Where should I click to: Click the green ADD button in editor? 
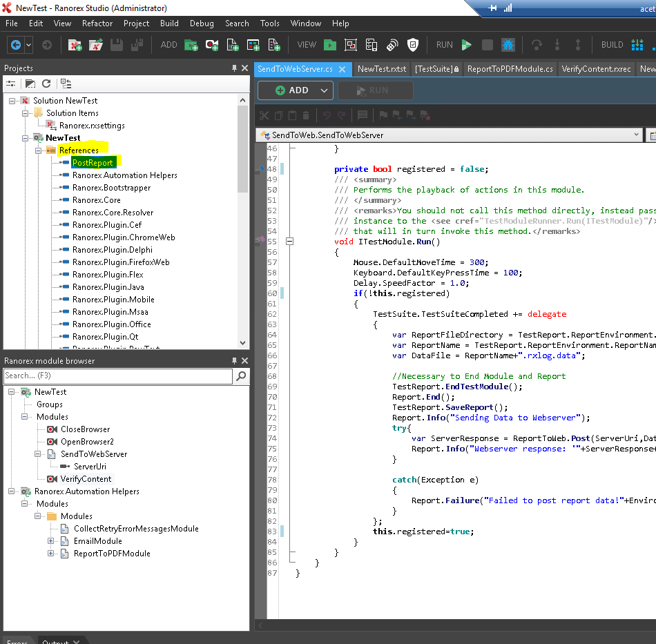pos(291,90)
